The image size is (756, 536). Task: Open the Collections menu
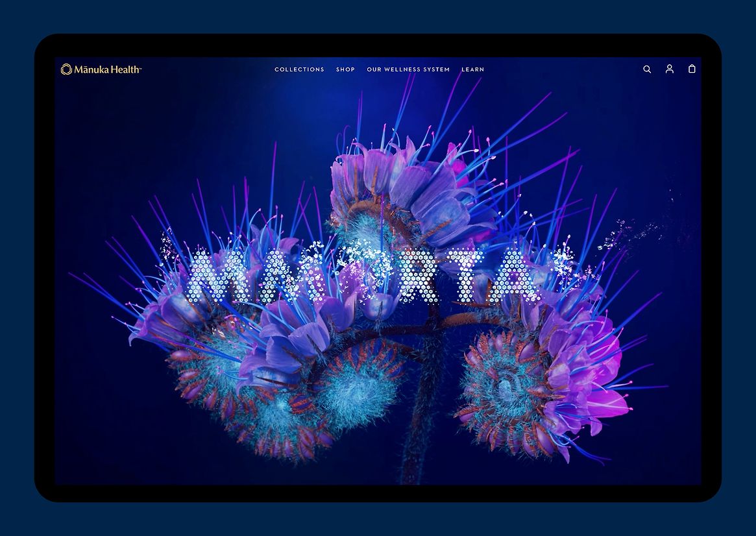click(299, 69)
